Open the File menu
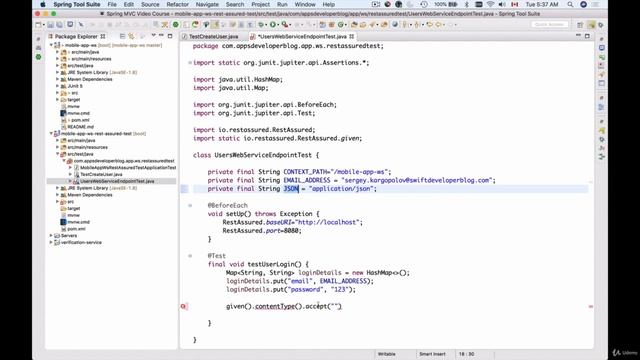The width and height of the screenshot is (640, 360). click(112, 4)
